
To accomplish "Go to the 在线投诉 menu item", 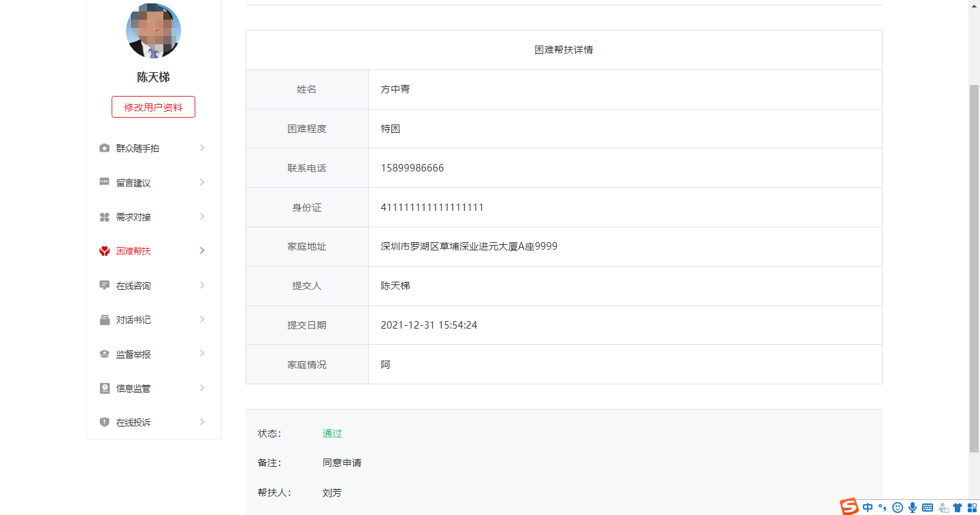I will pos(133,422).
